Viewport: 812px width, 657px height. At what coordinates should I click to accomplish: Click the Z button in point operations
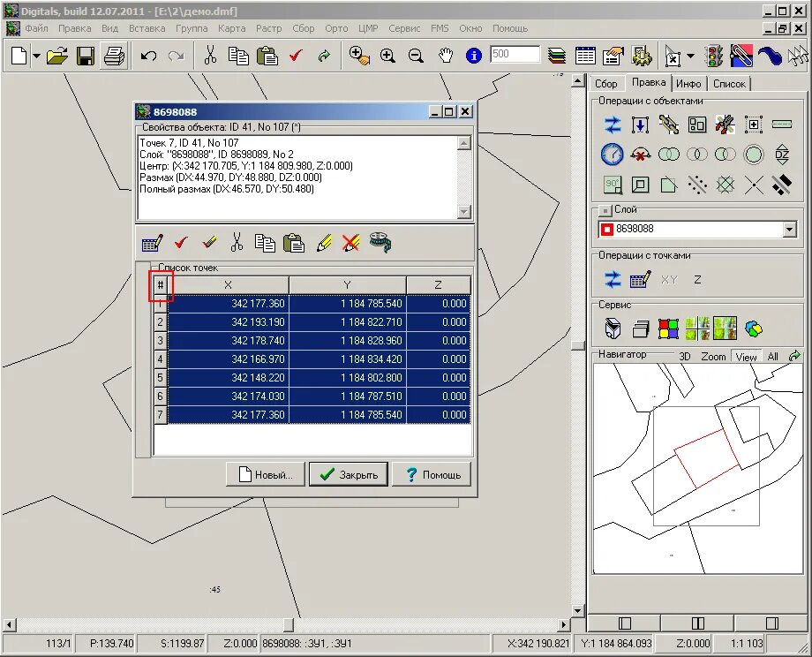[697, 280]
